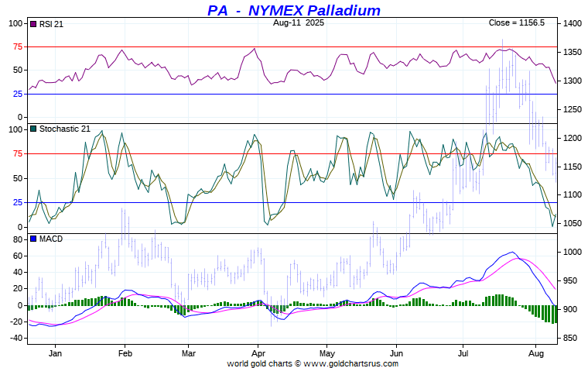
Task: Click the blue 25 label on RSI axis
Action: pyautogui.click(x=18, y=94)
